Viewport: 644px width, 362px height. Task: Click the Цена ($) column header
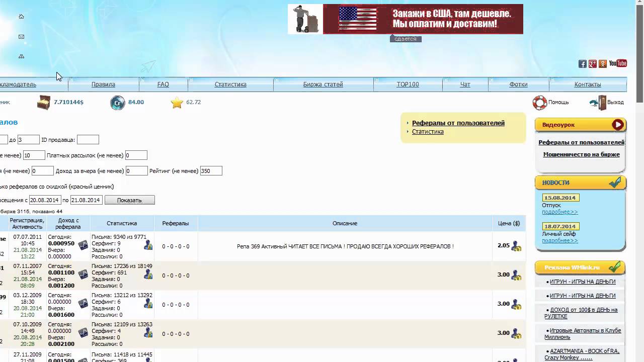(x=509, y=223)
